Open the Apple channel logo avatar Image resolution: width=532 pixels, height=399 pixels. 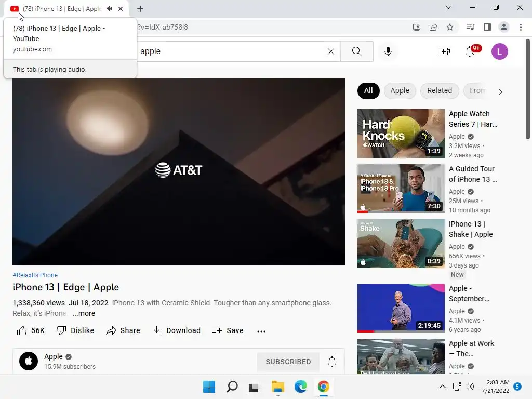[x=29, y=361]
